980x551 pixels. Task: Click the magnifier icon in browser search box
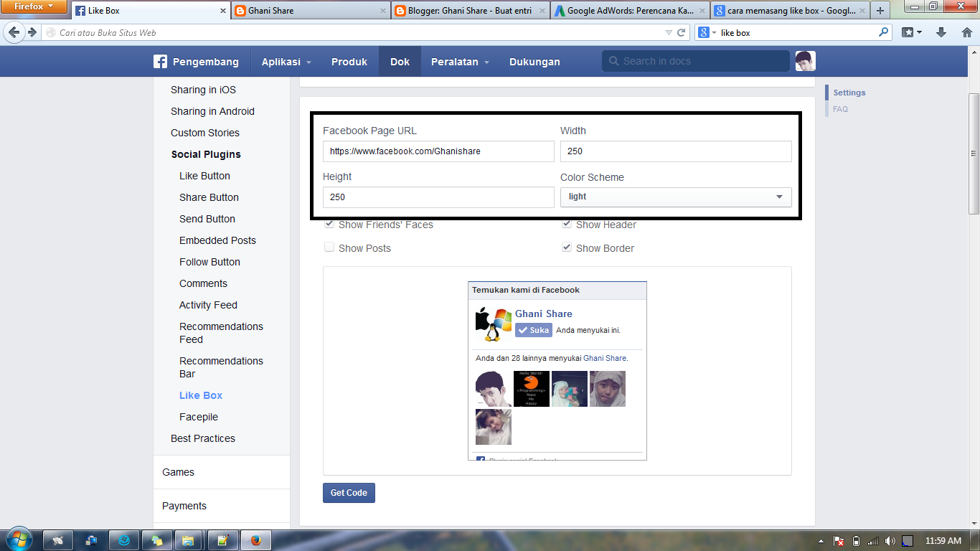click(x=883, y=32)
